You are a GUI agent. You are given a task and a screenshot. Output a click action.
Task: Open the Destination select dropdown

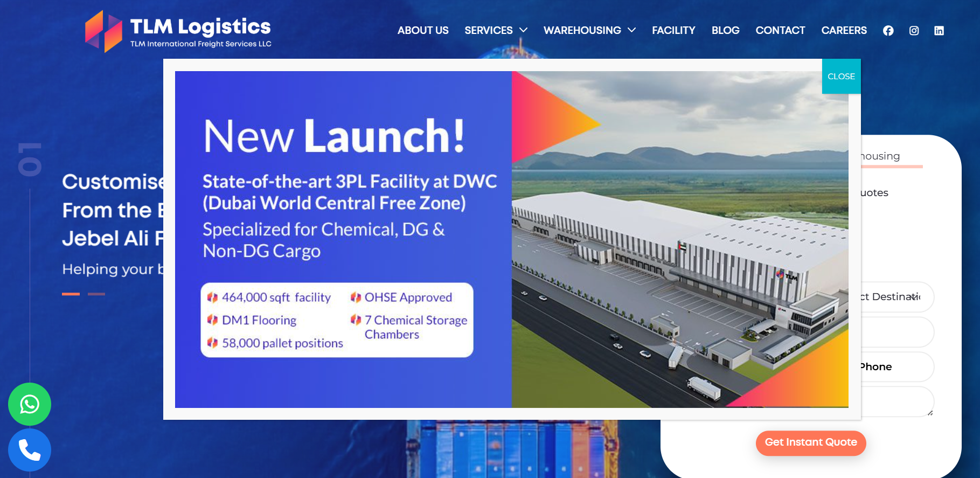click(897, 297)
